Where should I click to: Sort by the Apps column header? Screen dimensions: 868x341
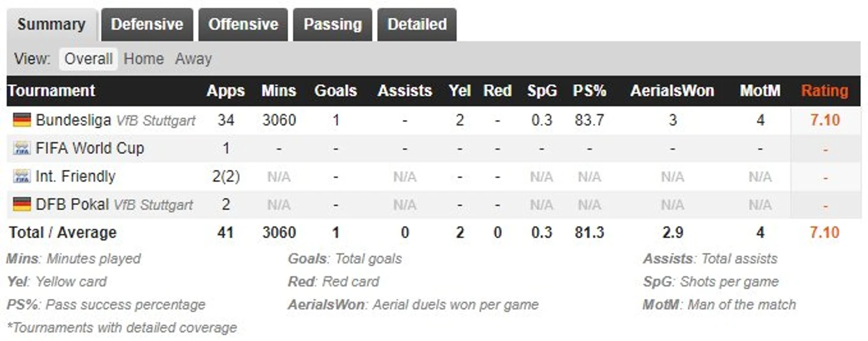click(x=226, y=91)
